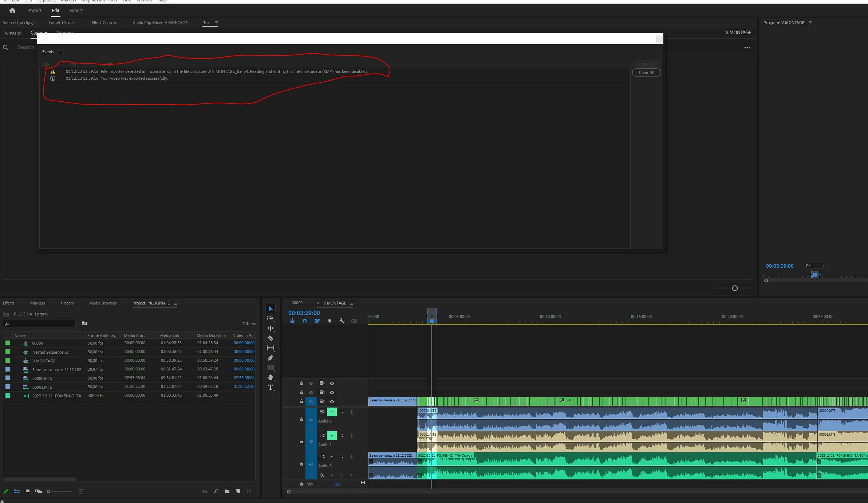This screenshot has height=503, width=868.
Task: Hide V1 track output eye
Action: coord(332,401)
